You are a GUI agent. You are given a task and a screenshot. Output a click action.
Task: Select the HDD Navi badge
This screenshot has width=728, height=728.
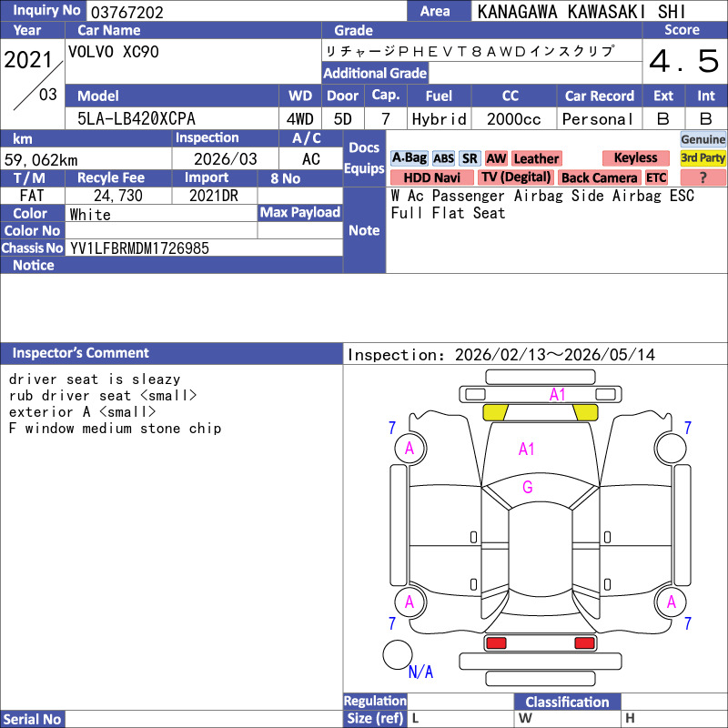(432, 178)
